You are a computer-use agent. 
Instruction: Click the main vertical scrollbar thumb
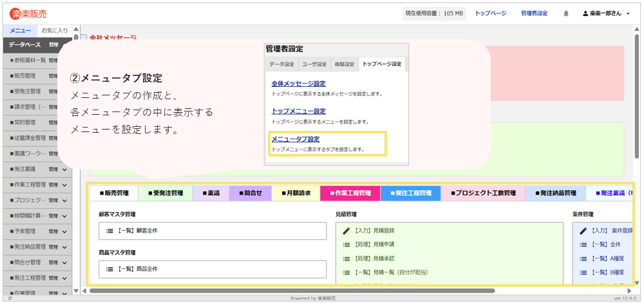[637, 97]
